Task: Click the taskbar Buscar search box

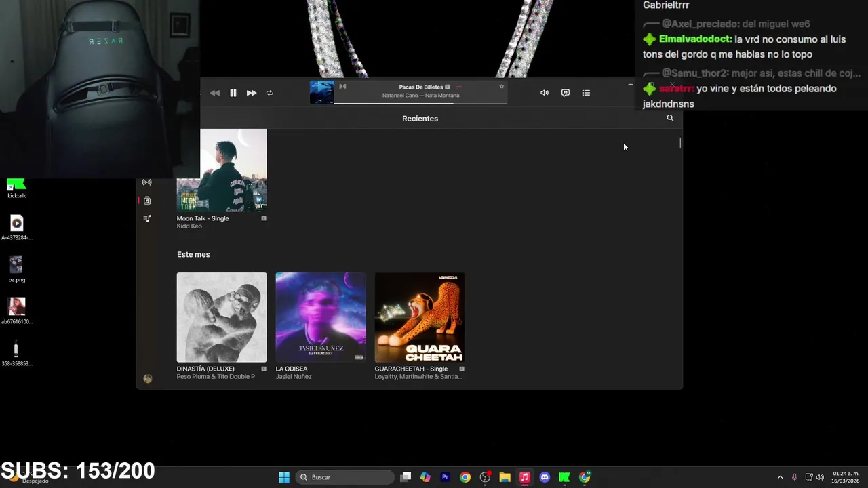Action: (x=346, y=477)
